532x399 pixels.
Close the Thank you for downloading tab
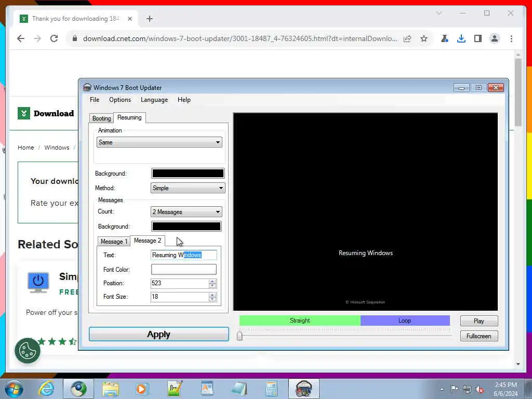pyautogui.click(x=129, y=19)
